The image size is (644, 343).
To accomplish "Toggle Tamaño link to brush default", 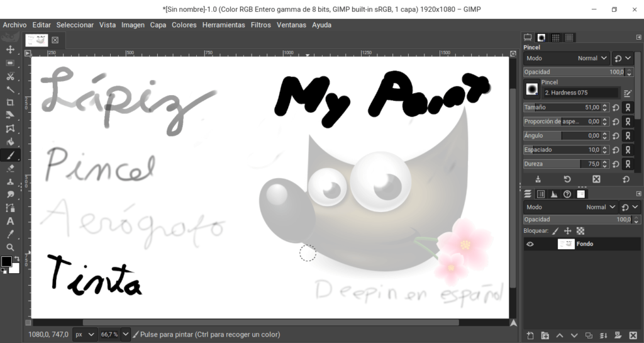I will 628,108.
